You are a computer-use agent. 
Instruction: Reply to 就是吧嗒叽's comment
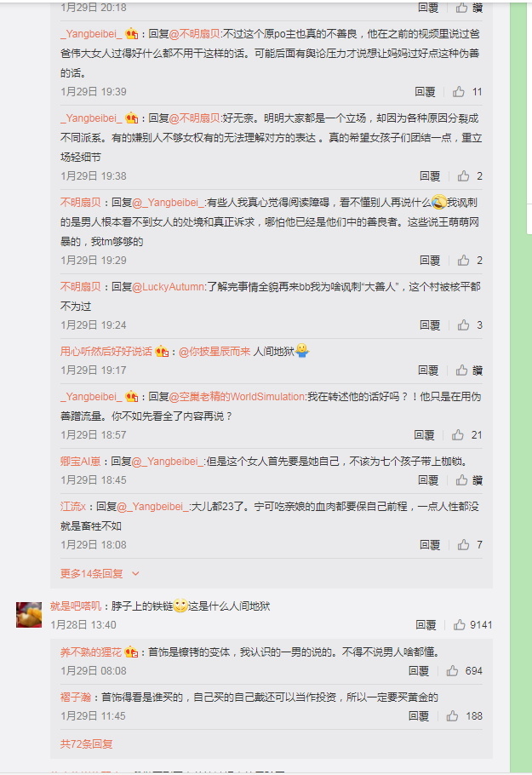tap(426, 625)
